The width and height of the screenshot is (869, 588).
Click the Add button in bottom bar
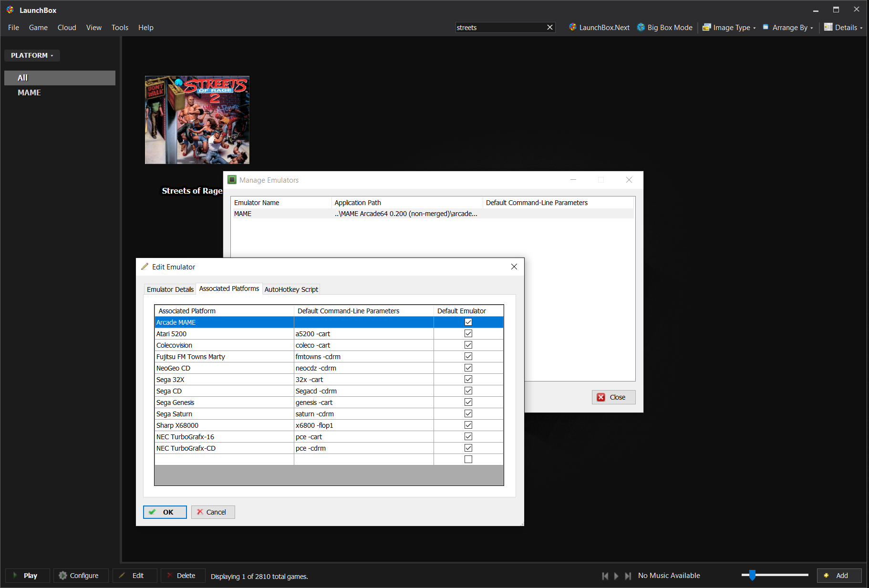839,576
